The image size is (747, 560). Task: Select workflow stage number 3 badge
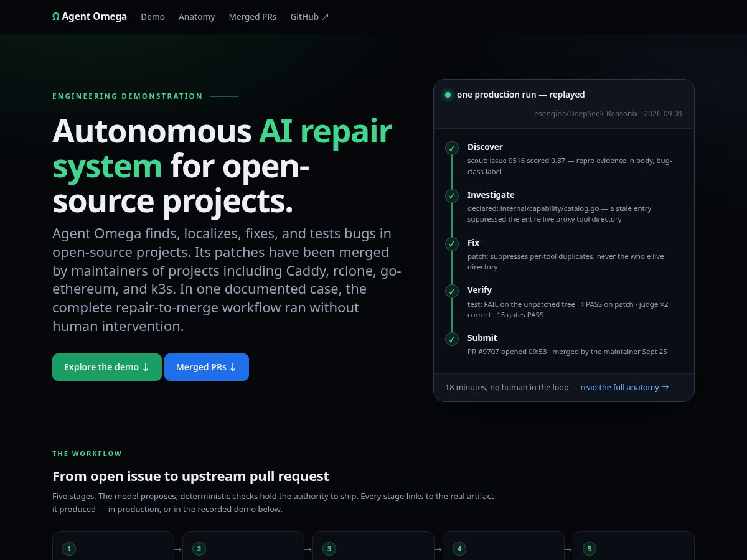329,549
